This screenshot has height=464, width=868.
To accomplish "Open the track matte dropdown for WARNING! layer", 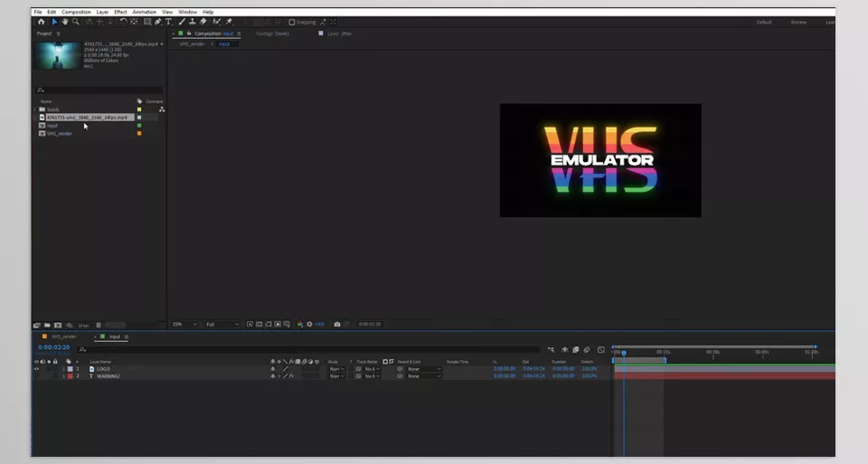I will pyautogui.click(x=372, y=376).
